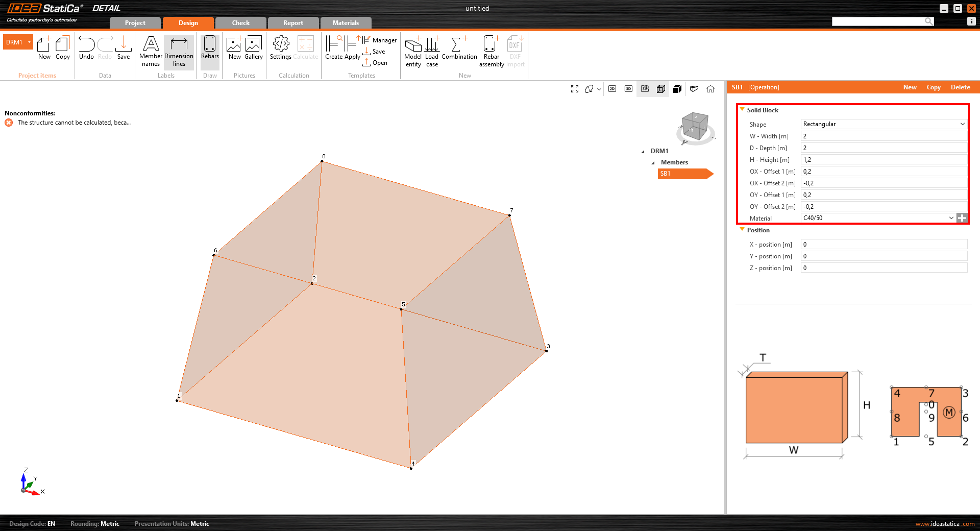Screen dimensions: 980x531
Task: Switch the viewport to 3D view
Action: coord(628,89)
